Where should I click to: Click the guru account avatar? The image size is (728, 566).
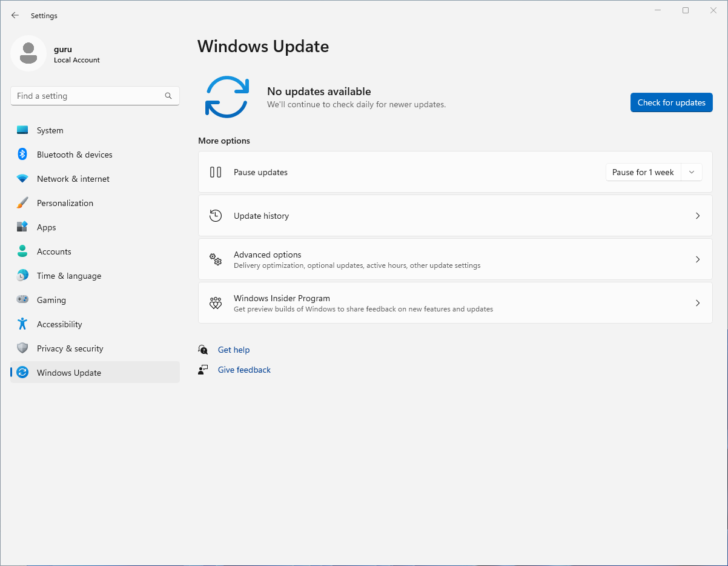[x=28, y=53]
